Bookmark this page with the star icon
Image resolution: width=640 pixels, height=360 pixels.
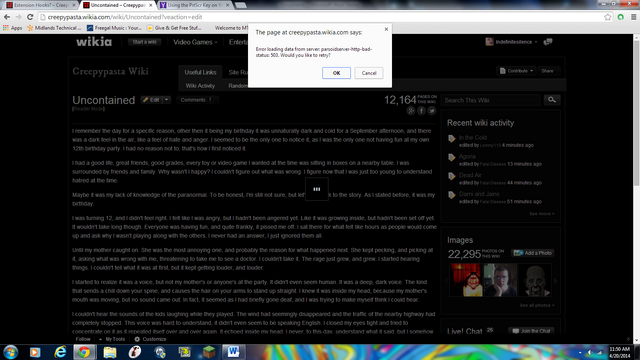(608, 17)
